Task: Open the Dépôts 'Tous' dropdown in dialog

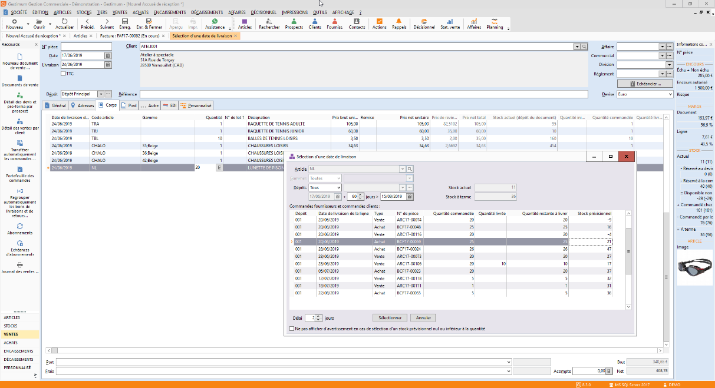Action: pos(338,187)
